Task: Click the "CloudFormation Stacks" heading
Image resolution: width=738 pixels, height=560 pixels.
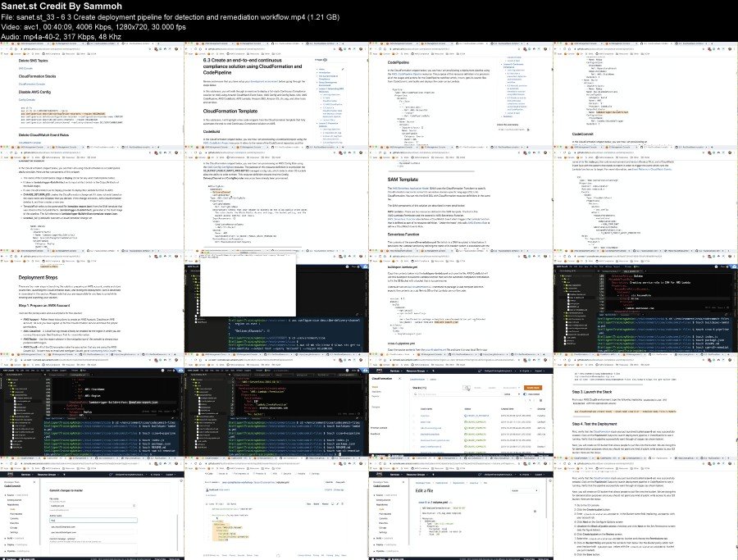Action: (37, 76)
